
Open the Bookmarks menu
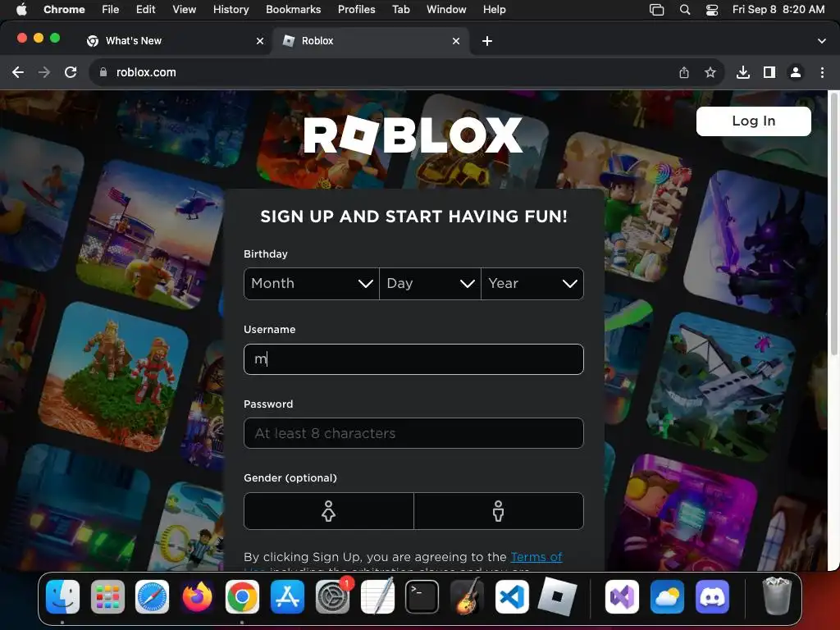[x=293, y=10]
